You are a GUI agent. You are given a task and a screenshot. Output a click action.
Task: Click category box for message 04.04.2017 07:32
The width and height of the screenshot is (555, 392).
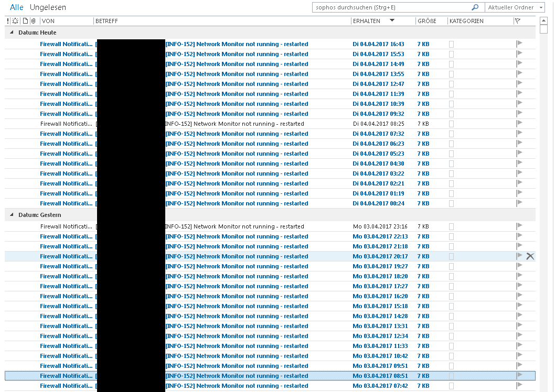click(x=451, y=134)
